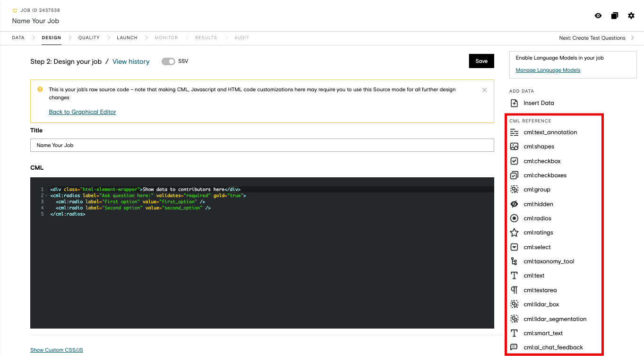The width and height of the screenshot is (644, 356).
Task: Select the cml:ai_chat_feedback chat icon
Action: pos(514,347)
